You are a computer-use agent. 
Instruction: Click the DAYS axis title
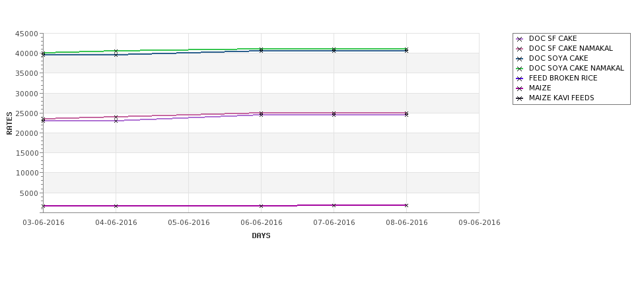click(261, 236)
